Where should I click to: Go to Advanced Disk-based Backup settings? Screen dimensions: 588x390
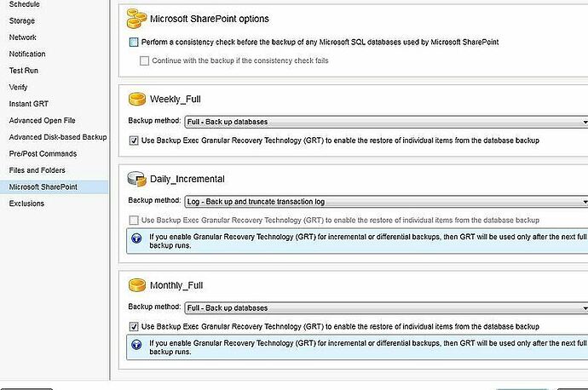click(57, 137)
